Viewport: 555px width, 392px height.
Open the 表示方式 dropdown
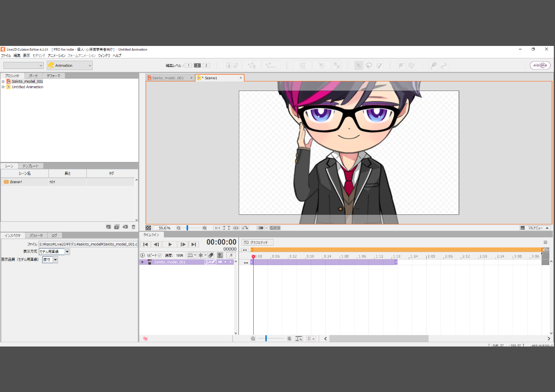point(67,252)
